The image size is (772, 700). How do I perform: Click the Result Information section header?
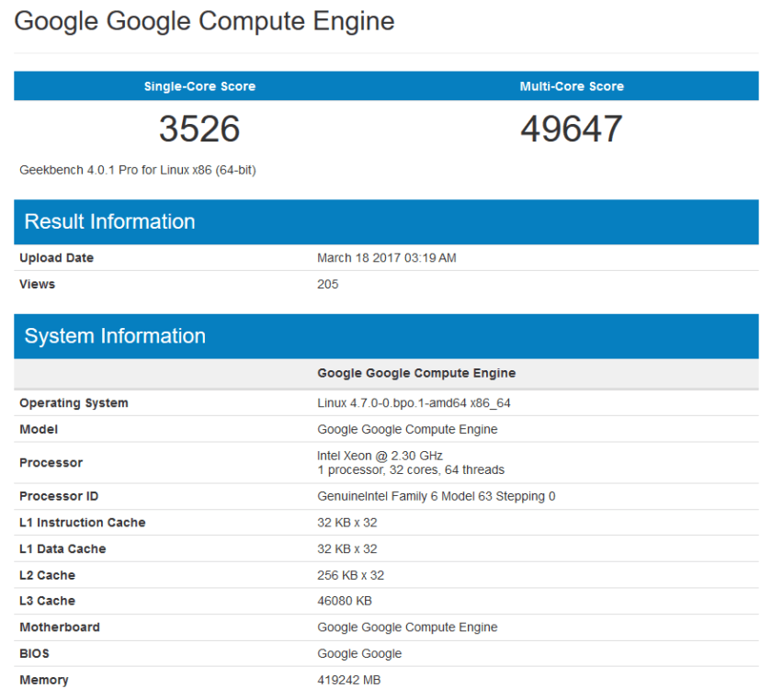pyautogui.click(x=109, y=221)
